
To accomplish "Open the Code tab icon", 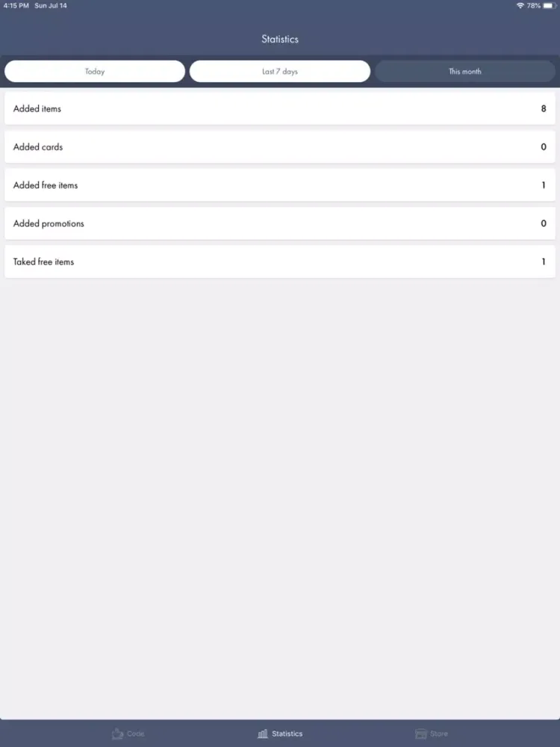I will [117, 734].
